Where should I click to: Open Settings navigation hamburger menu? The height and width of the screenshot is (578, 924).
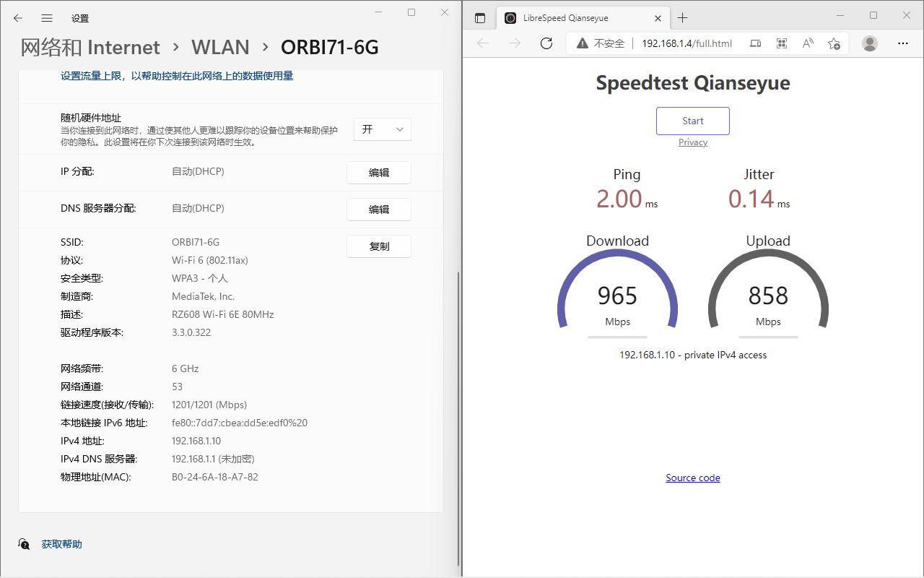(x=46, y=18)
